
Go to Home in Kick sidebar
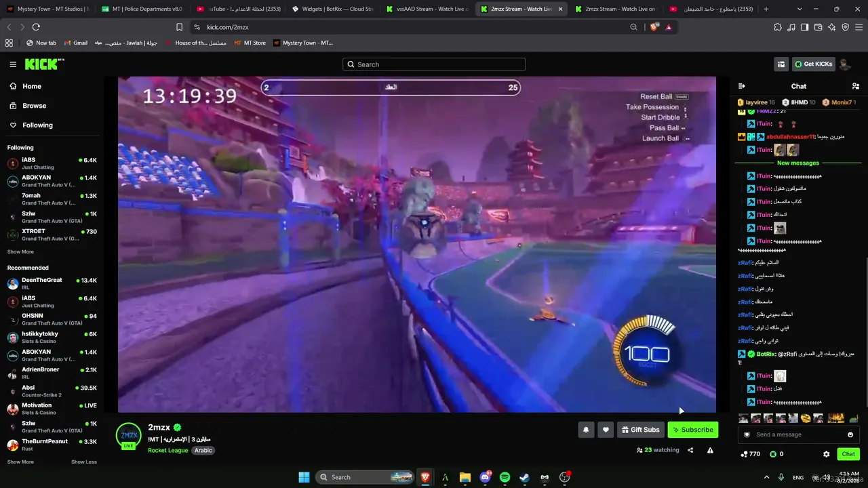click(x=25, y=86)
